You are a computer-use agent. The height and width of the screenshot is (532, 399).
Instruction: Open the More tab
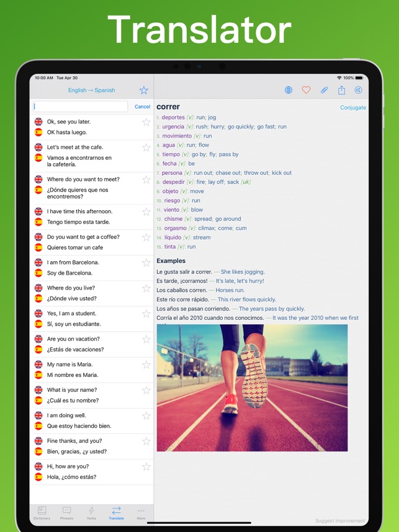coord(141,513)
